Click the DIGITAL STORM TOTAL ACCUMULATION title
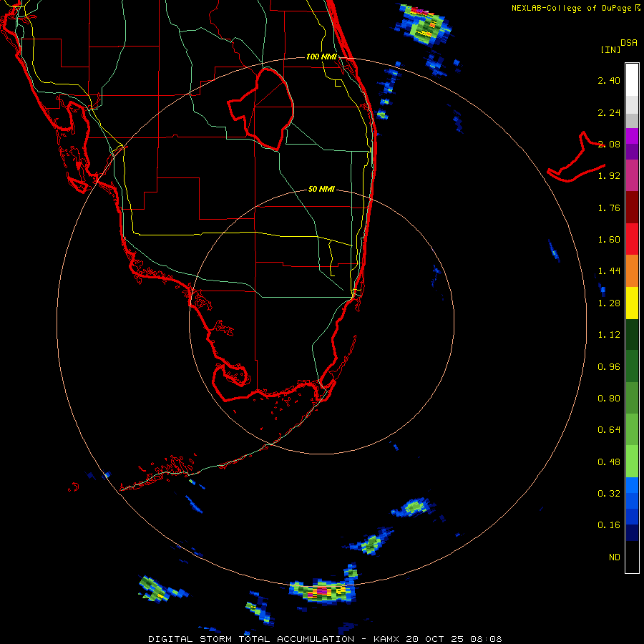This screenshot has width=644, height=644. click(x=251, y=639)
